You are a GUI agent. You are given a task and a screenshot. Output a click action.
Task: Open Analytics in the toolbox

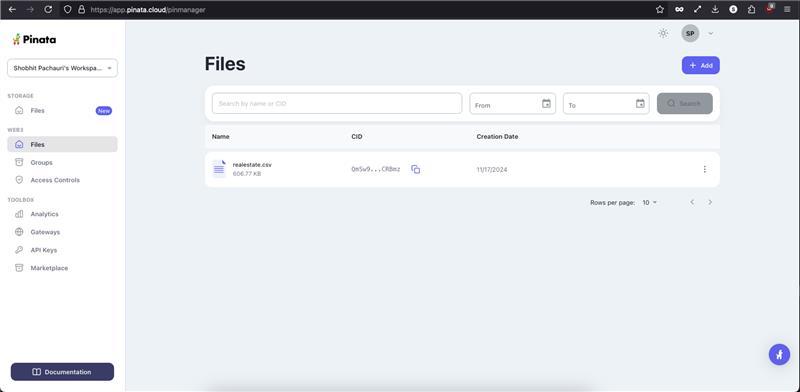pos(44,214)
